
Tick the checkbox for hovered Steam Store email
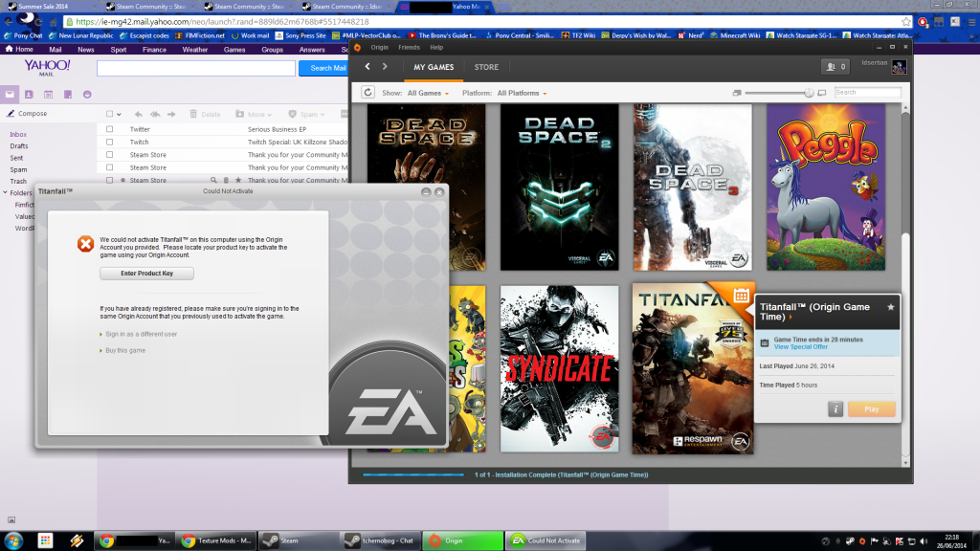[x=109, y=180]
